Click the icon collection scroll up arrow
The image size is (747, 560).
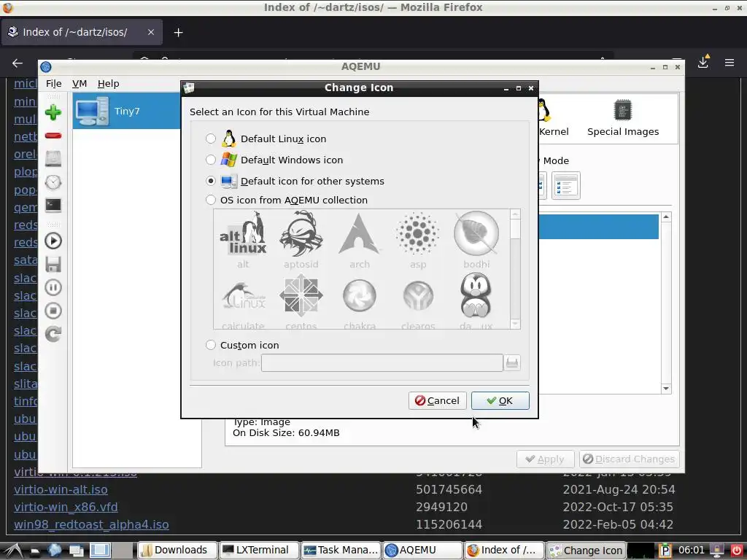pyautogui.click(x=515, y=214)
